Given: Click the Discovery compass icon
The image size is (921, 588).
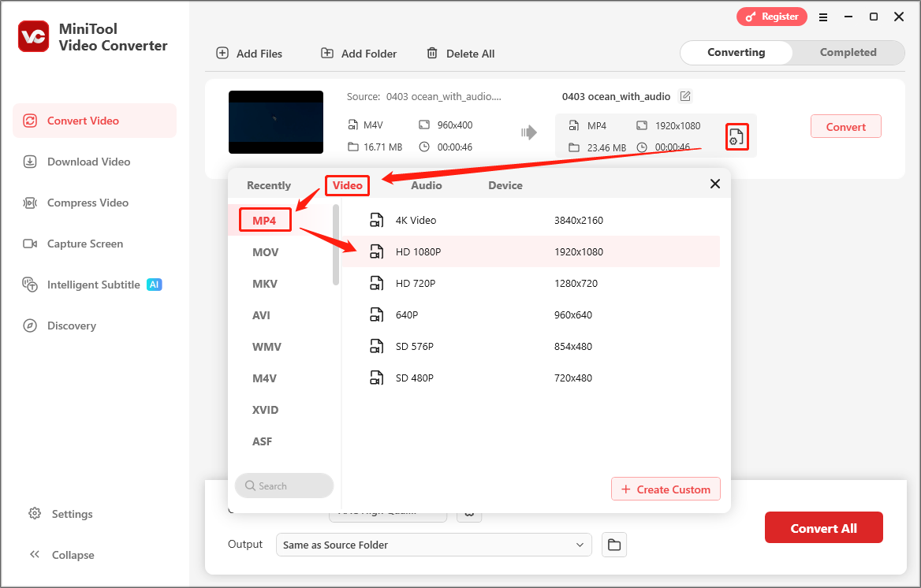Looking at the screenshot, I should [30, 326].
